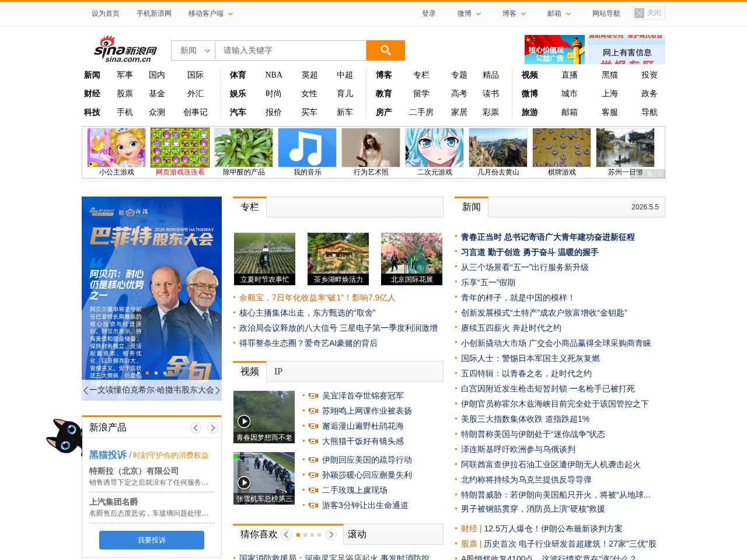This screenshot has width=747, height=560.
Task: Open 小公主游戏 thumbnail
Action: (x=116, y=148)
